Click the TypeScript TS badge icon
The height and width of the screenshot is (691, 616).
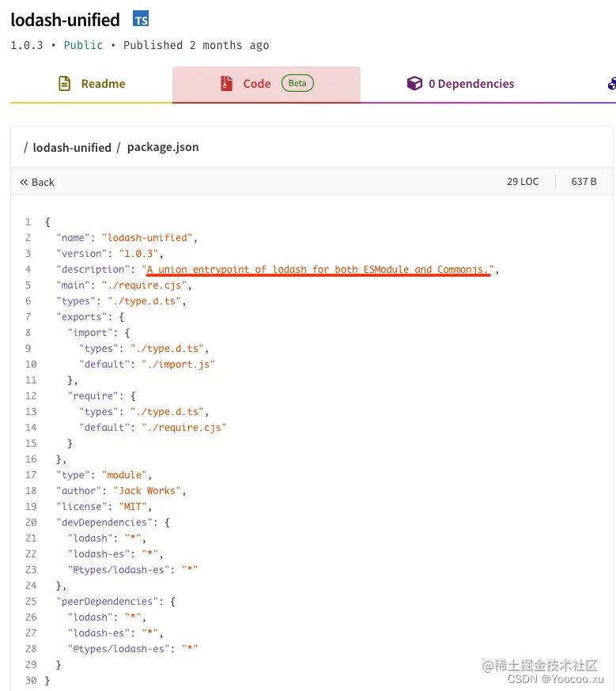coord(141,19)
